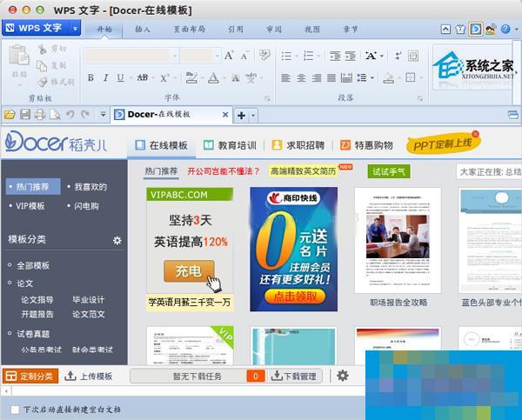The height and width of the screenshot is (420, 522).
Task: Click the Print icon in quick toolbar
Action: [40, 115]
